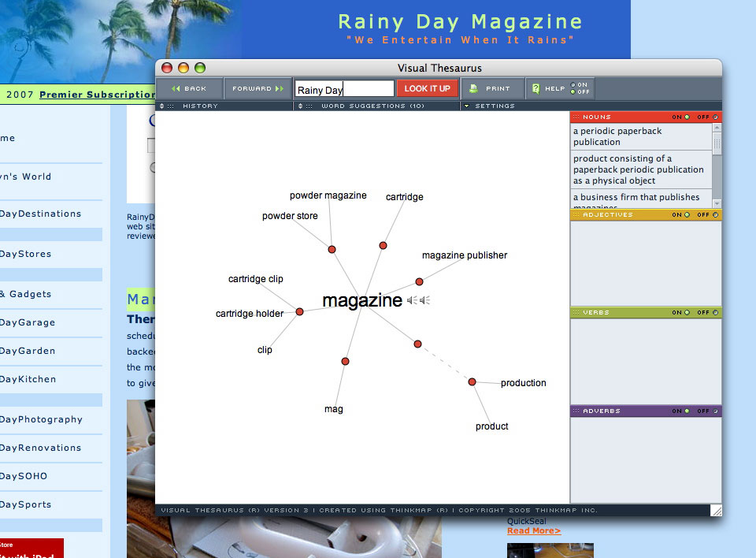The height and width of the screenshot is (558, 756).
Task: Switch Adjectives ON
Action: 687,215
